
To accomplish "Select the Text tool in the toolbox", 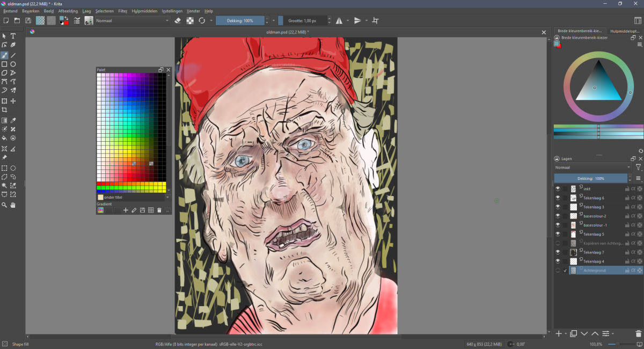I will (13, 36).
